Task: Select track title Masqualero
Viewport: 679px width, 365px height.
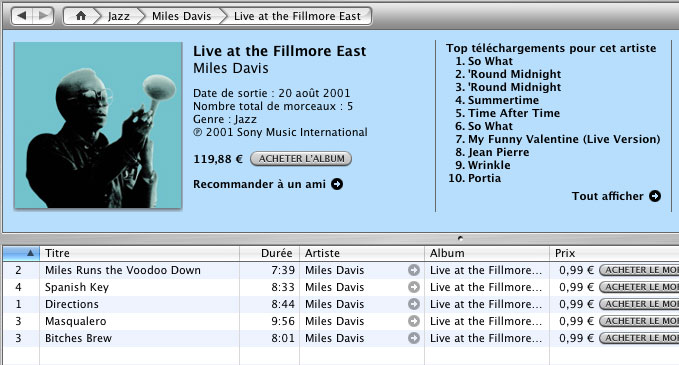Action: click(76, 321)
